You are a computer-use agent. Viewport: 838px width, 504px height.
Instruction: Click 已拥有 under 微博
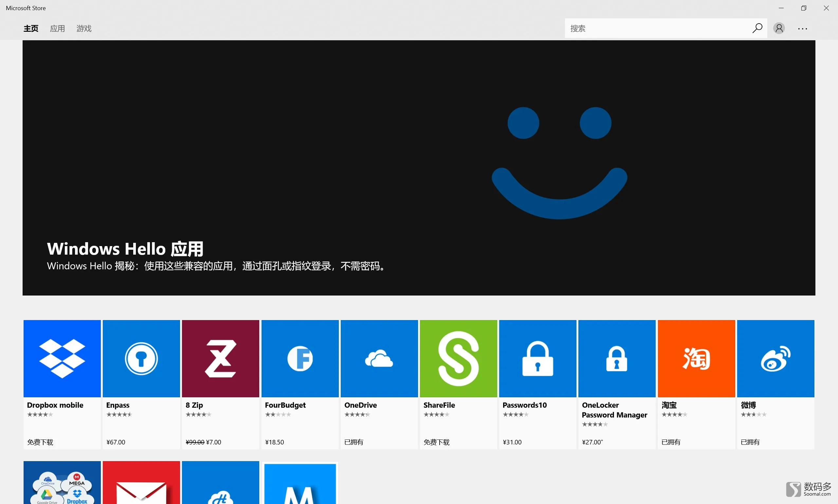tap(750, 442)
